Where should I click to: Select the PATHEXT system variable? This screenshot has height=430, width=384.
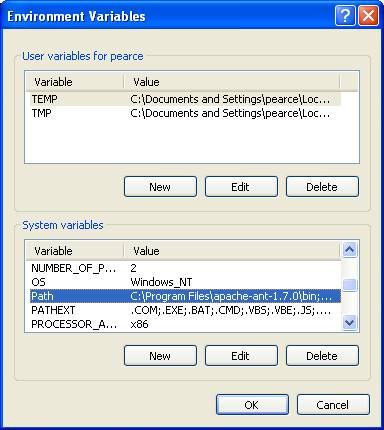186,310
